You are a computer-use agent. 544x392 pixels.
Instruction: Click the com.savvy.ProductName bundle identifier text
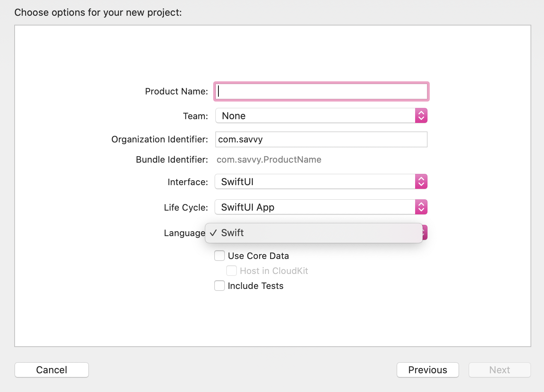(269, 160)
